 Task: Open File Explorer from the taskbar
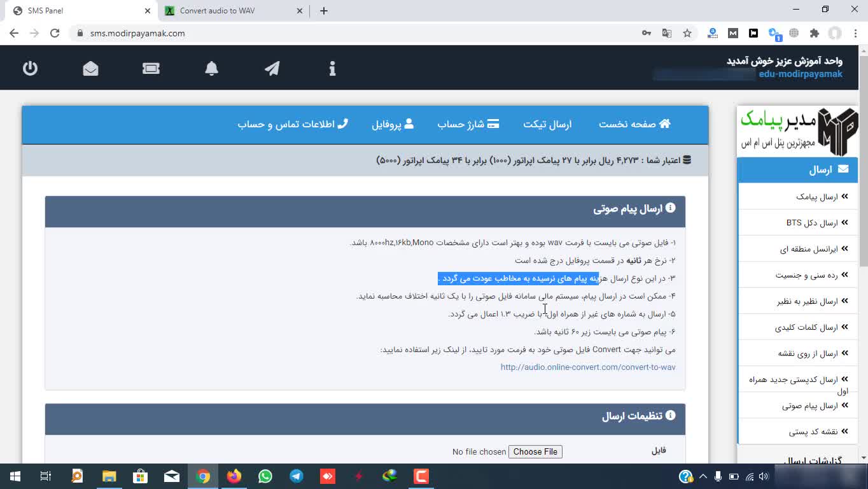tap(109, 476)
